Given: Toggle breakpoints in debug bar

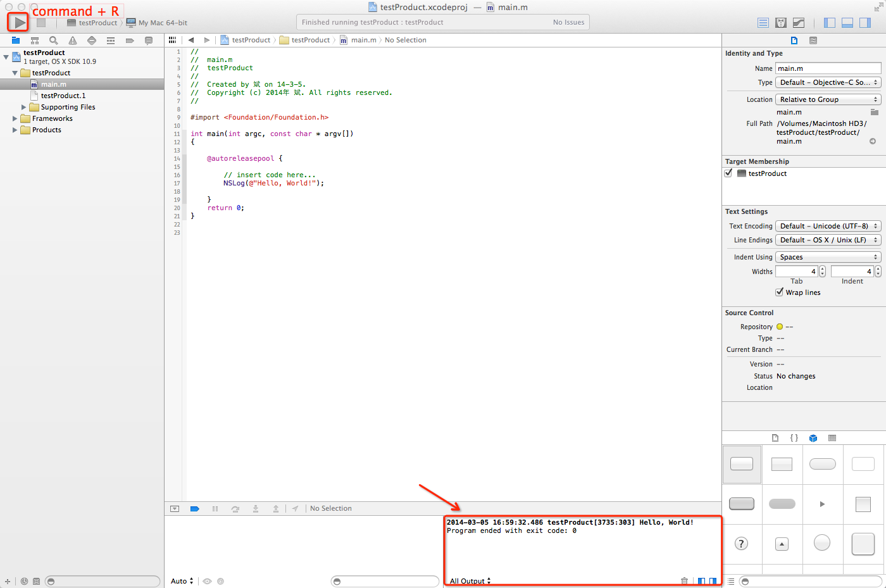Looking at the screenshot, I should tap(195, 509).
